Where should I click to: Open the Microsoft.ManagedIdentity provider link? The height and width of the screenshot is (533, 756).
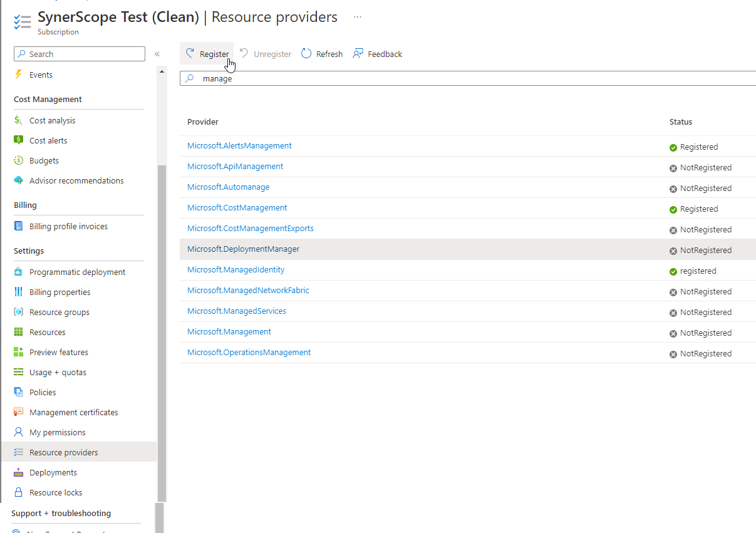[x=236, y=269]
